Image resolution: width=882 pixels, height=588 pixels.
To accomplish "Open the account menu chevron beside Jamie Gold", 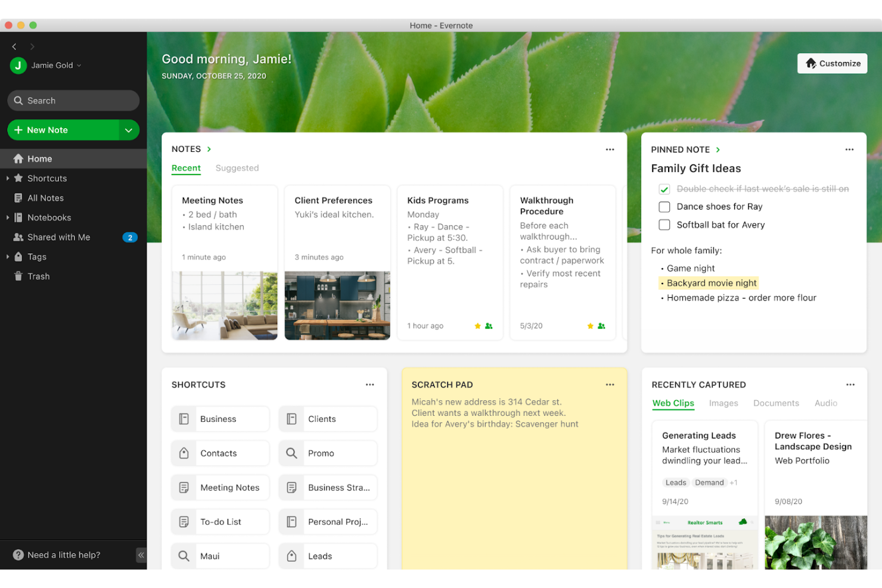I will pyautogui.click(x=79, y=66).
